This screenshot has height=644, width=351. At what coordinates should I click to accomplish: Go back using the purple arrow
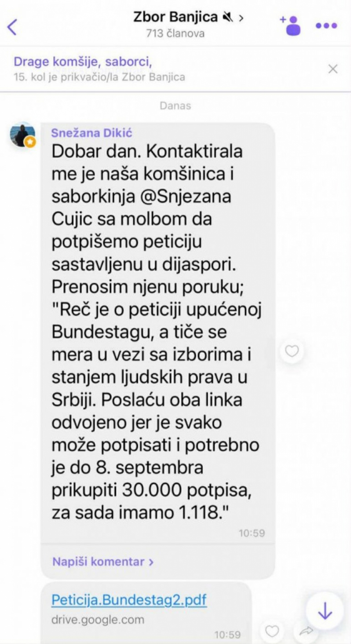(x=12, y=27)
